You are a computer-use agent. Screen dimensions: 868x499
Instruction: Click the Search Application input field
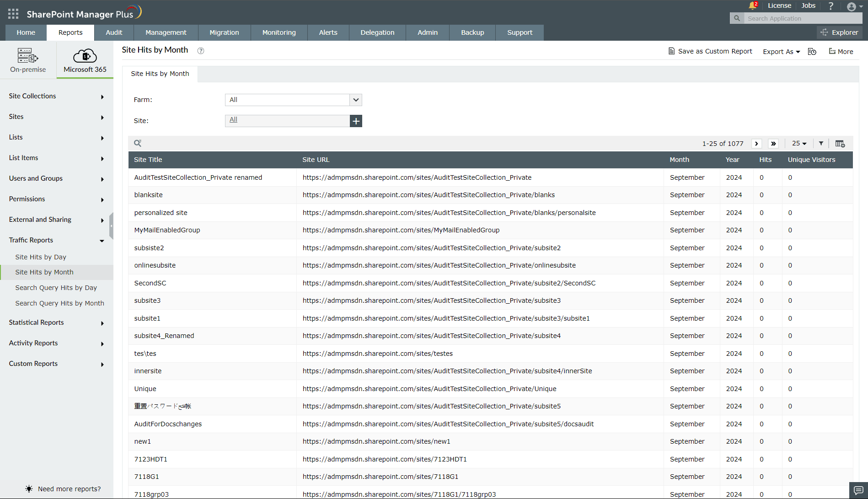803,18
